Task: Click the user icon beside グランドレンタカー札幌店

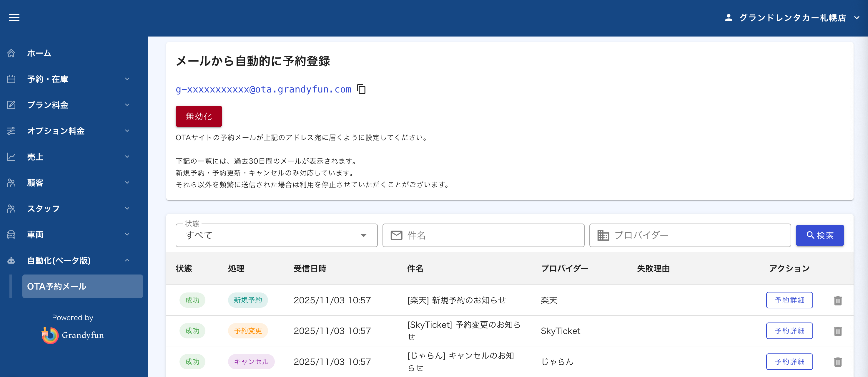Action: pyautogui.click(x=728, y=18)
